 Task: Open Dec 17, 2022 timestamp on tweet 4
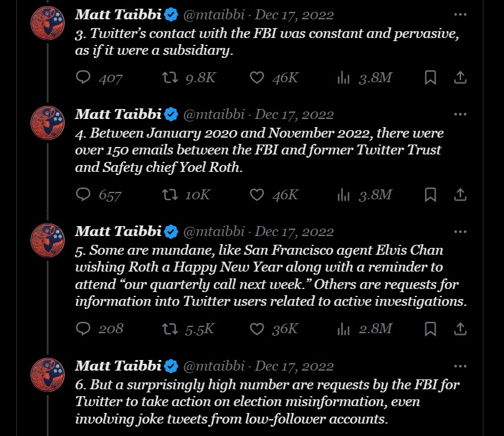[295, 115]
